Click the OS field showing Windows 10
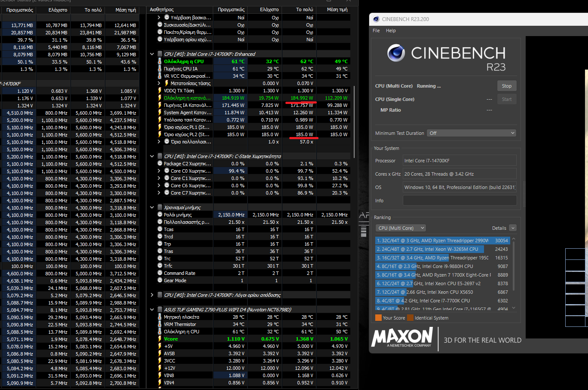 459,187
